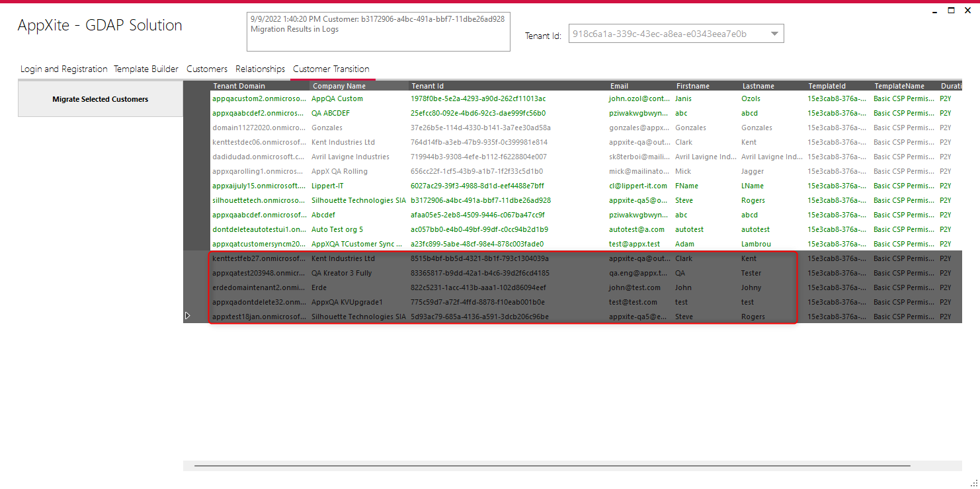Screen dimensions: 980x489
Task: Click the migration log message box
Action: 378,31
